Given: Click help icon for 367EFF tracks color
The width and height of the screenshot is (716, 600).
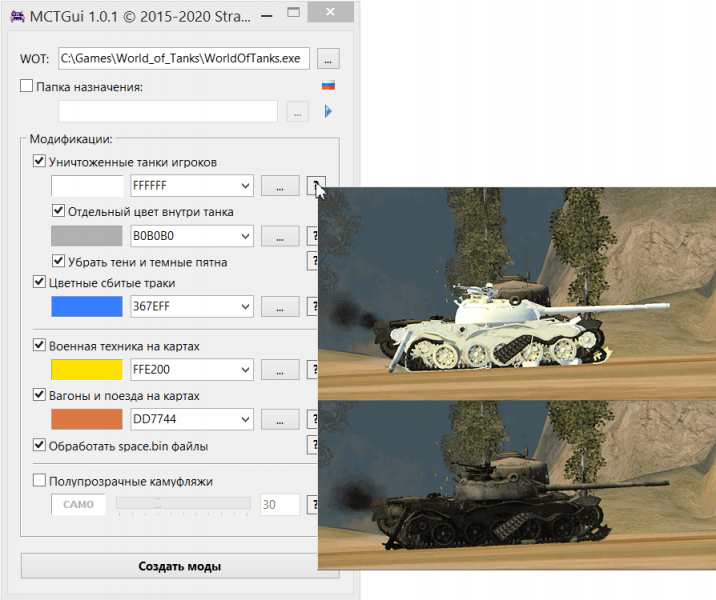Looking at the screenshot, I should pyautogui.click(x=314, y=306).
